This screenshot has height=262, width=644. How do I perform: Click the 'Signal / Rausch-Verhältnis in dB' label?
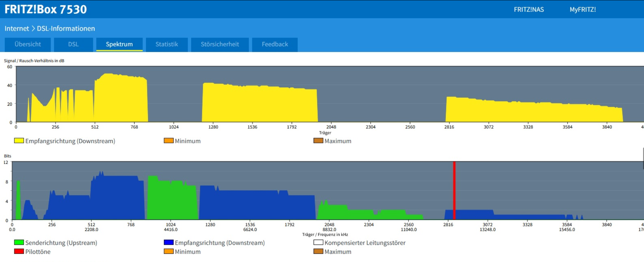(x=34, y=61)
